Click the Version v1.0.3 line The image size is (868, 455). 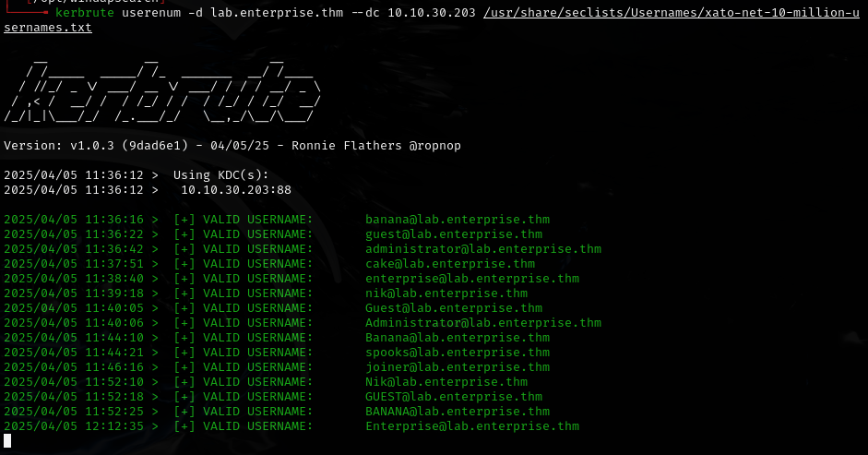pos(232,145)
